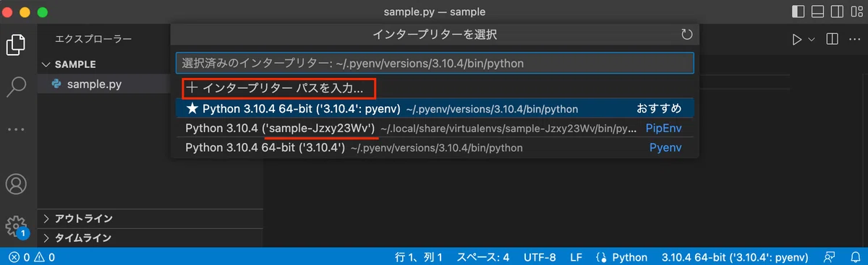The width and height of the screenshot is (868, 265).
Task: Open feedback icon in status bar
Action: coord(829,256)
